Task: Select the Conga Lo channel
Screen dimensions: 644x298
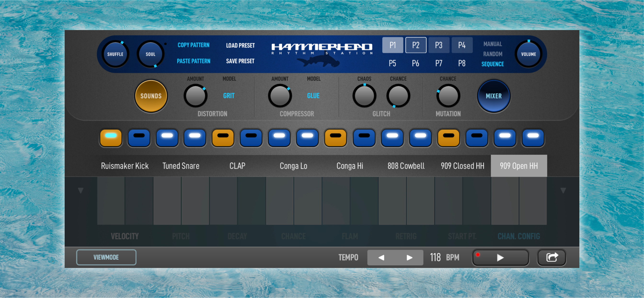Action: pyautogui.click(x=293, y=166)
